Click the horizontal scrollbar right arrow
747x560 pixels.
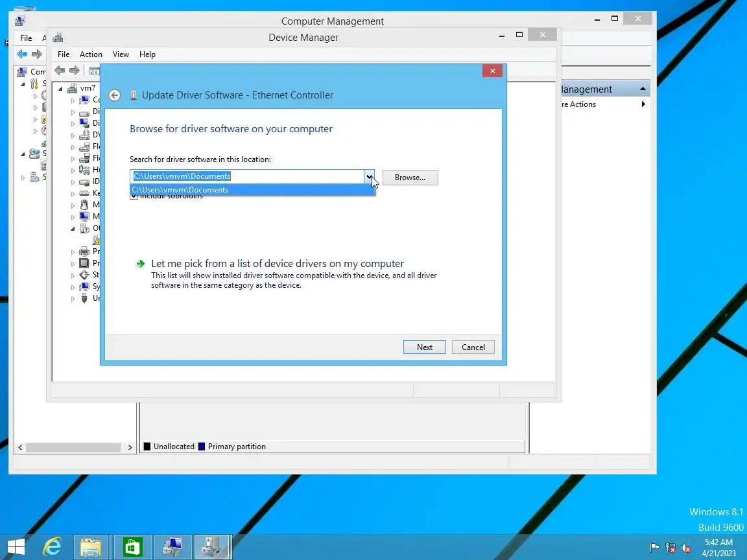130,448
